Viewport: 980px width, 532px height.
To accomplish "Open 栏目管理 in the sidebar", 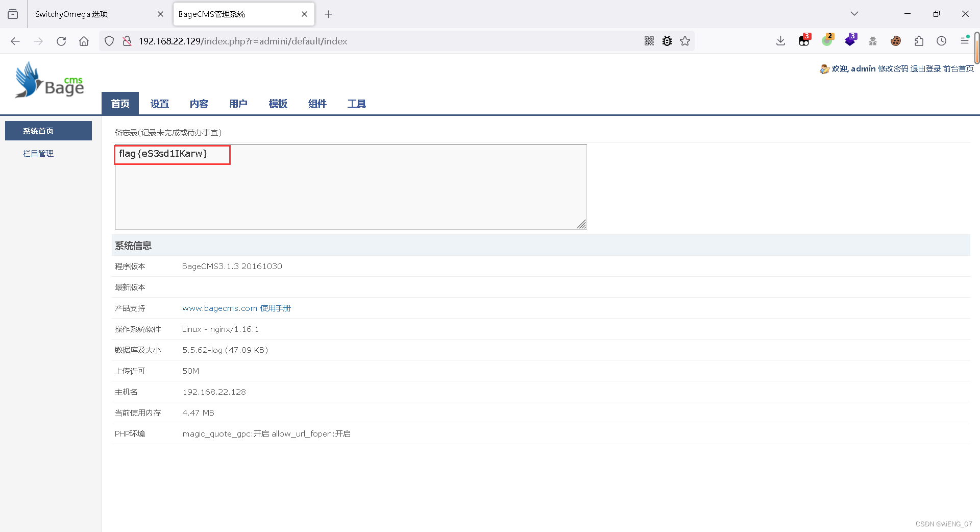I will pos(38,153).
